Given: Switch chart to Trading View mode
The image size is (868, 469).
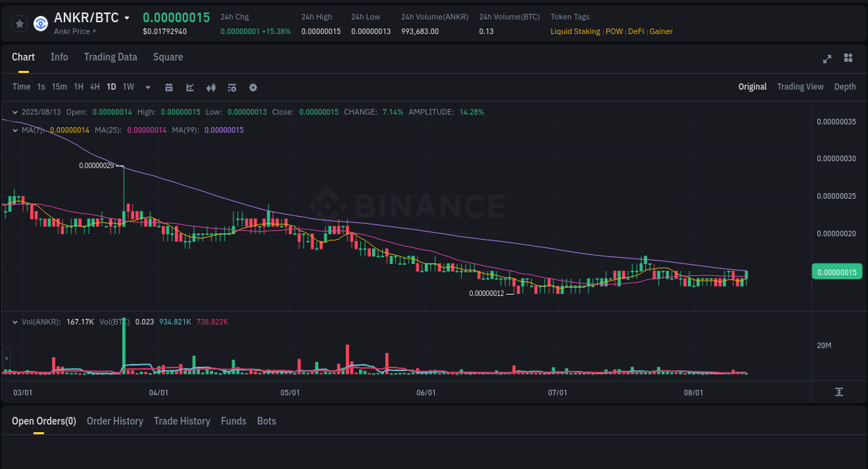Looking at the screenshot, I should 800,86.
